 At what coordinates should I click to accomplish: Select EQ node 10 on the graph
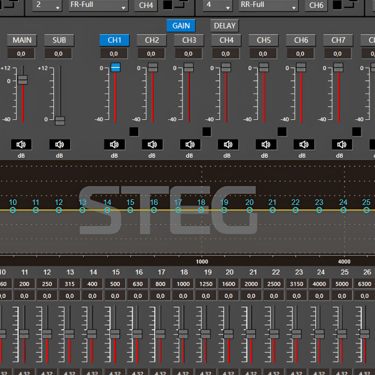point(13,210)
